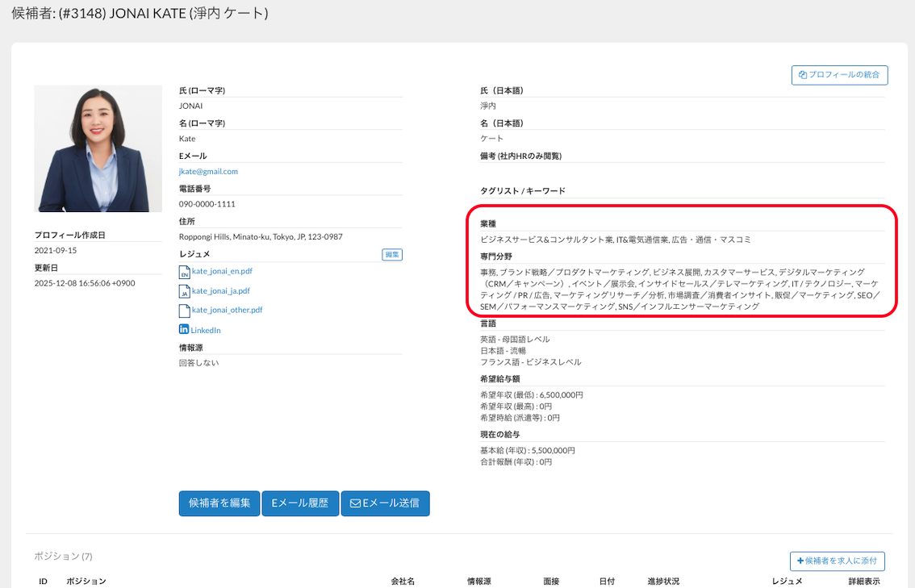Image resolution: width=915 pixels, height=588 pixels.
Task: Follow the LinkedIn text link
Action: click(206, 331)
